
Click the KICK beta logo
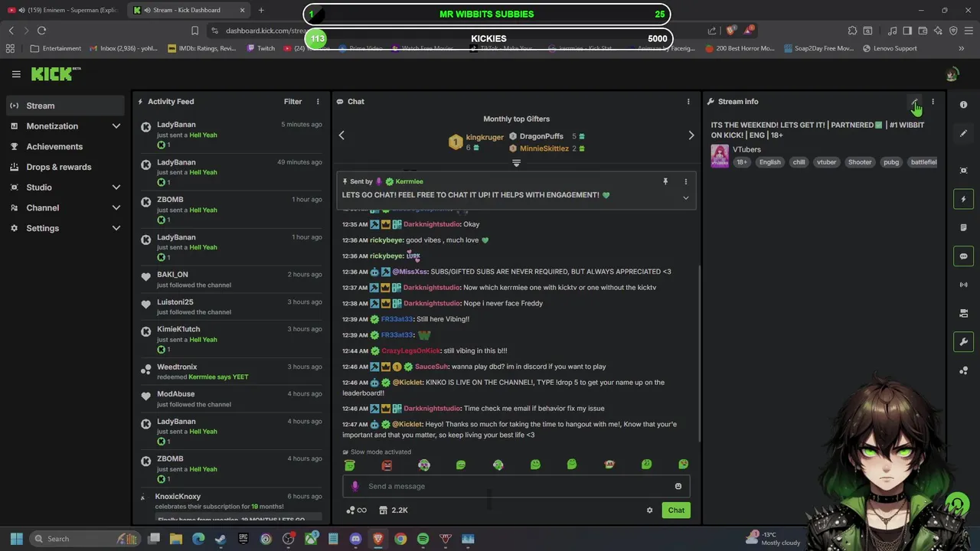56,73
